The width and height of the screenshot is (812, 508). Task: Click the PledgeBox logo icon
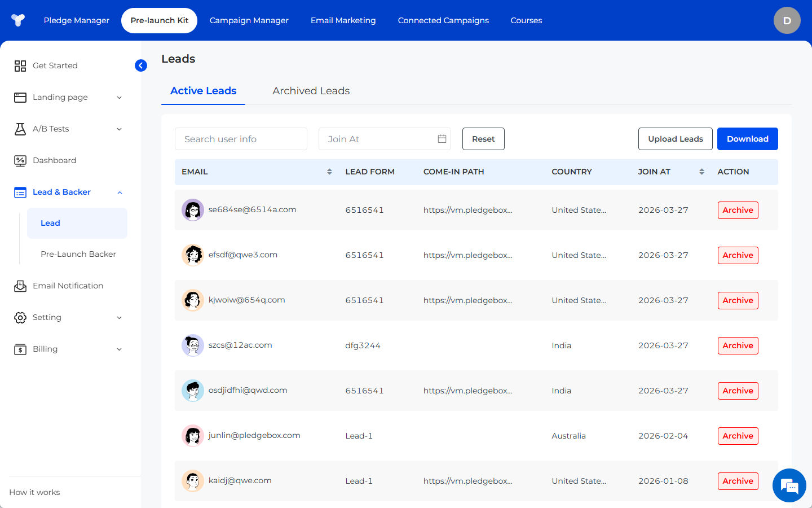[18, 20]
